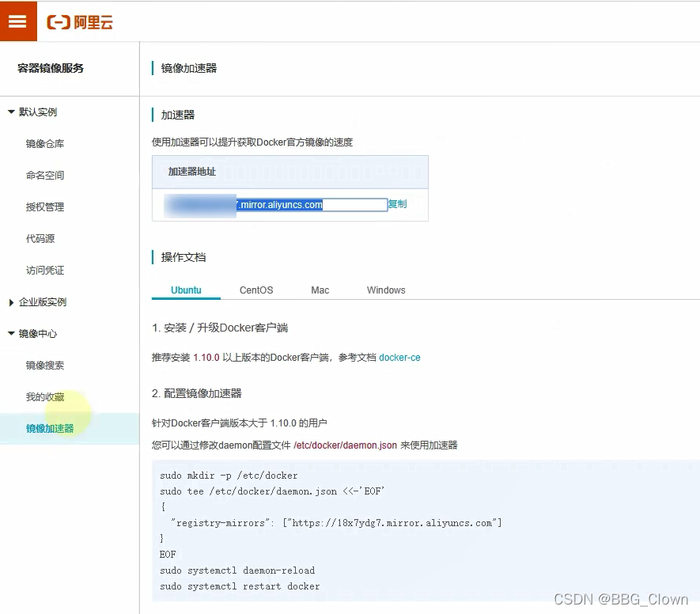Expand the 企业版实例 section arrow
The width and height of the screenshot is (700, 614).
[x=12, y=302]
